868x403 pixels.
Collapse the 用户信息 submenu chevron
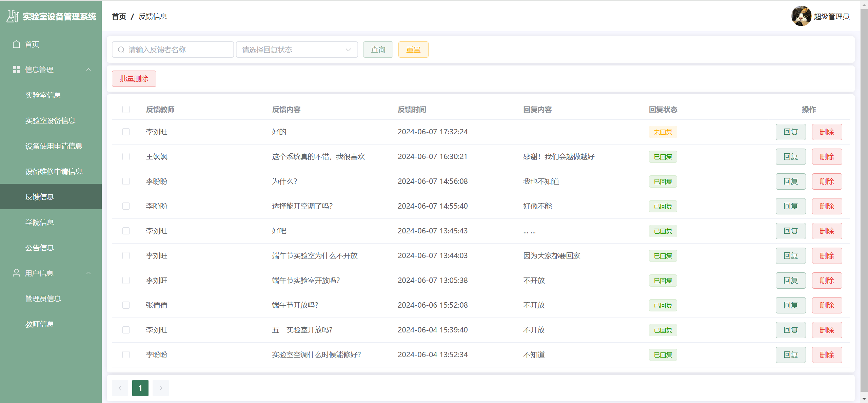point(88,273)
